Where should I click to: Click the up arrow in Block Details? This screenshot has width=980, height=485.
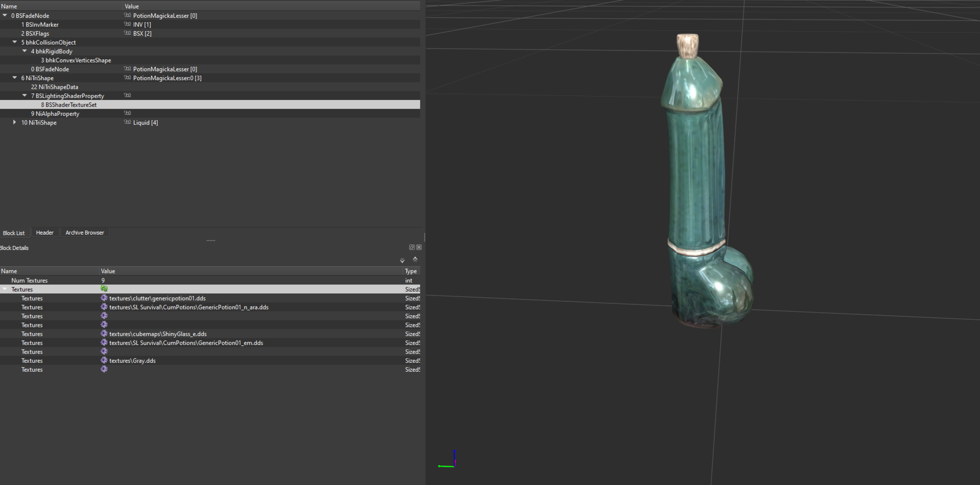pyautogui.click(x=415, y=259)
